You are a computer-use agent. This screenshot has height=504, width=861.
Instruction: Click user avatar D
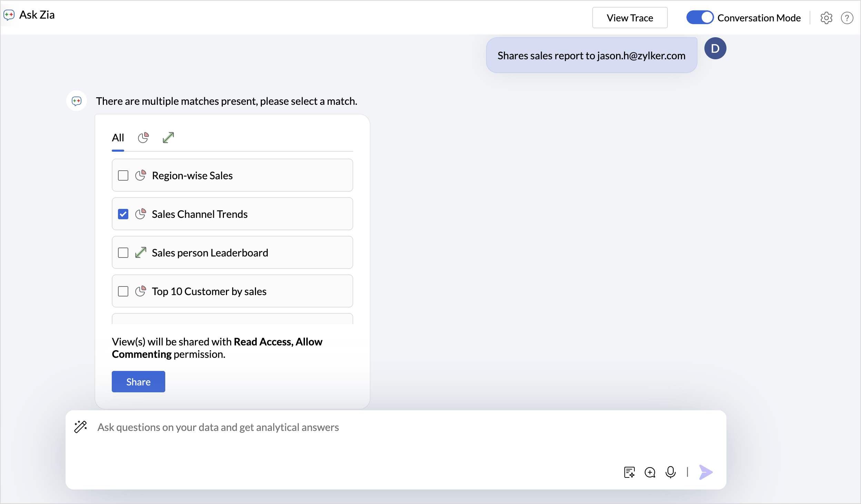715,49
